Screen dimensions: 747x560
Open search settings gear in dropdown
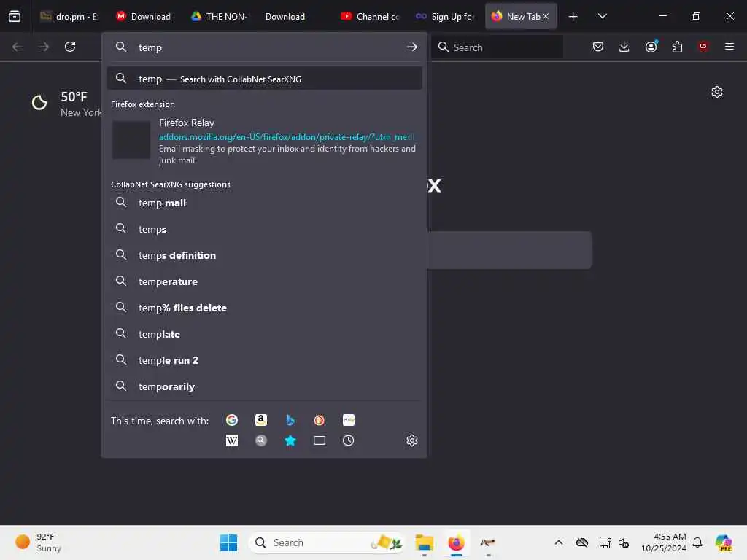[x=412, y=440]
